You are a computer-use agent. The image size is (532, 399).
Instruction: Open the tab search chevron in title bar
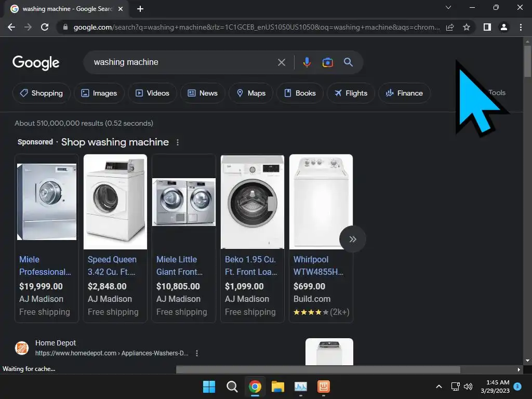(448, 7)
